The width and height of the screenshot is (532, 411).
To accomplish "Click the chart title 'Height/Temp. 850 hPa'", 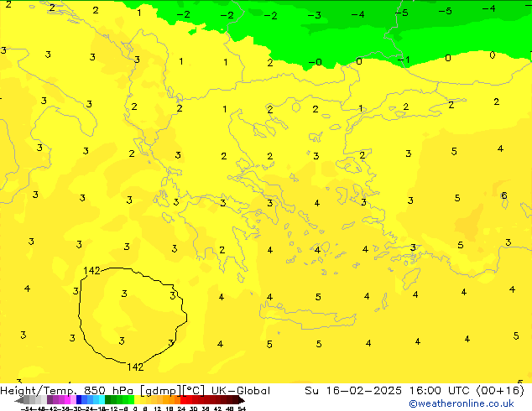I will pyautogui.click(x=67, y=391).
